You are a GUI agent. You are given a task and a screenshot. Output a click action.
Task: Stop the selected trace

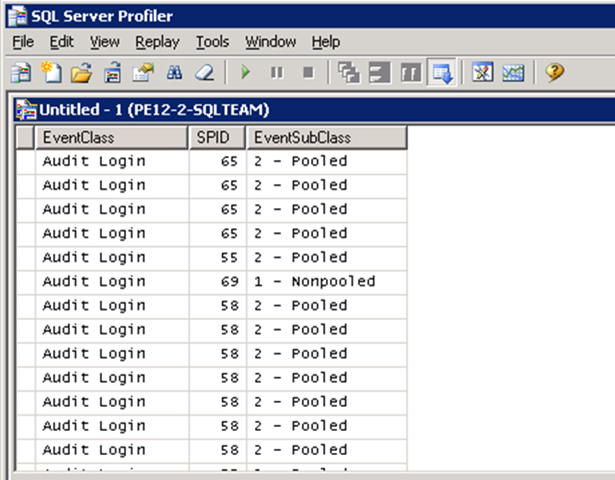click(307, 73)
